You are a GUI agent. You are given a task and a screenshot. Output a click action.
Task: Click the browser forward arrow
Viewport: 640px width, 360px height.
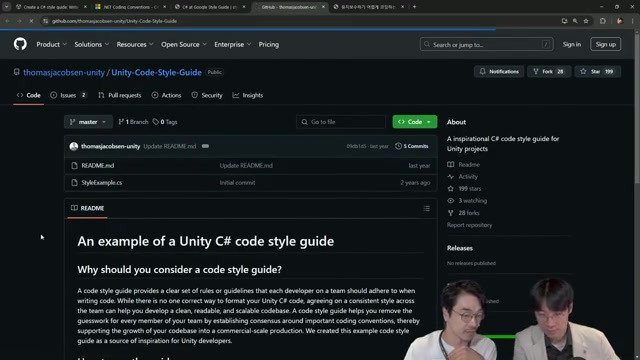[19, 21]
